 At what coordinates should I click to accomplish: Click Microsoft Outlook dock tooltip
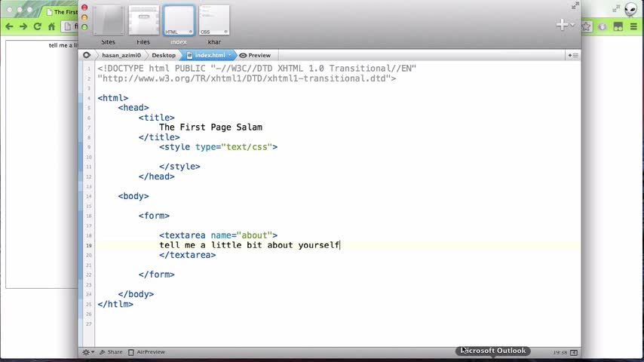click(x=493, y=351)
